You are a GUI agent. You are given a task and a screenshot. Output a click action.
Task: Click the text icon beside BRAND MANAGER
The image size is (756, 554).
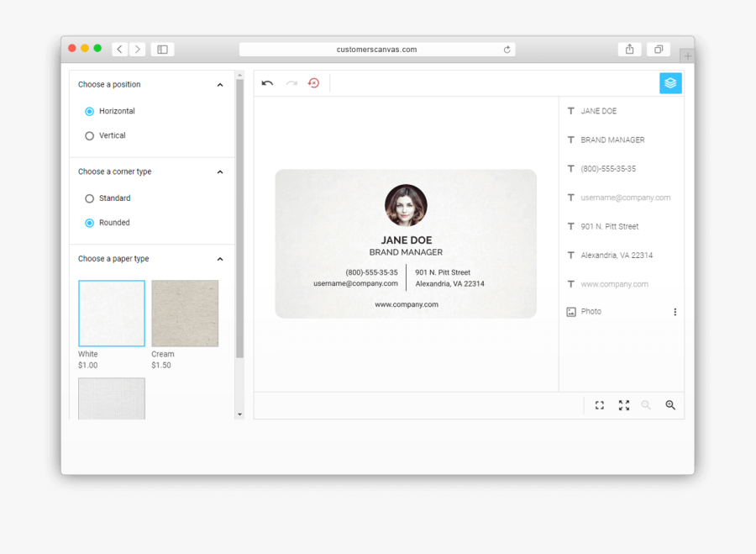(571, 140)
